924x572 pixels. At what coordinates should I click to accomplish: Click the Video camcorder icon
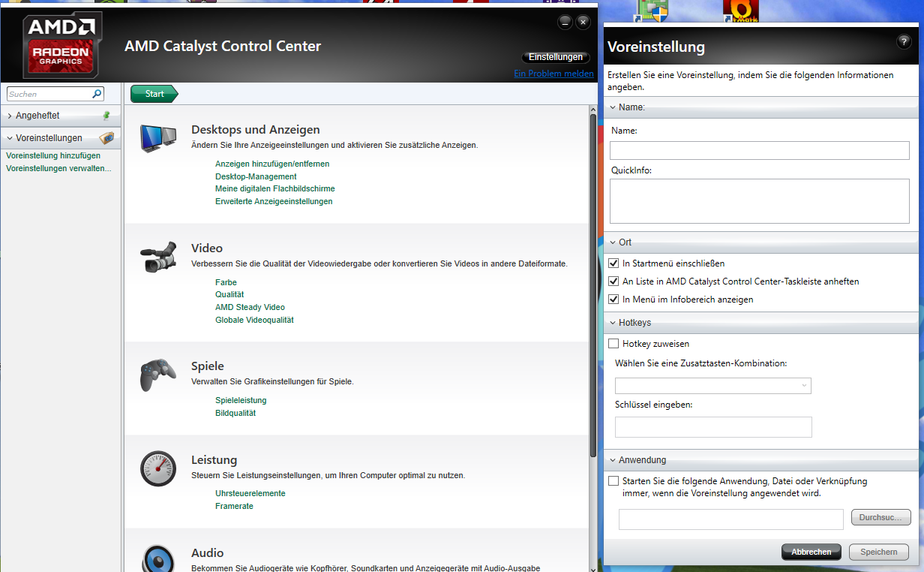click(158, 257)
